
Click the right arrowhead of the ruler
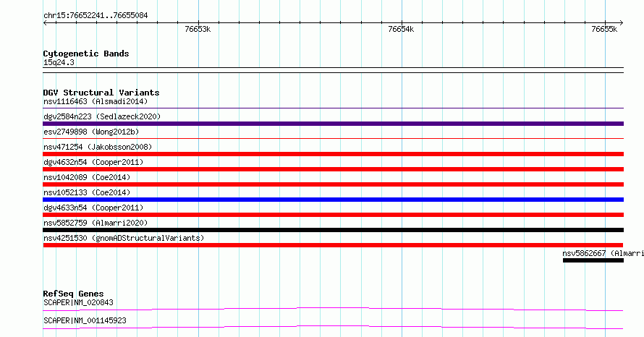coord(621,23)
